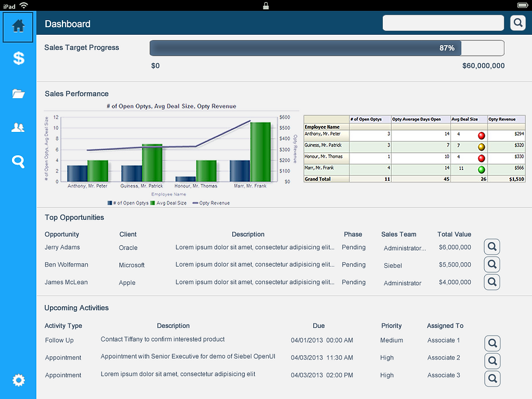Open the sidebar magnifier search icon
532x399 pixels.
tap(18, 162)
